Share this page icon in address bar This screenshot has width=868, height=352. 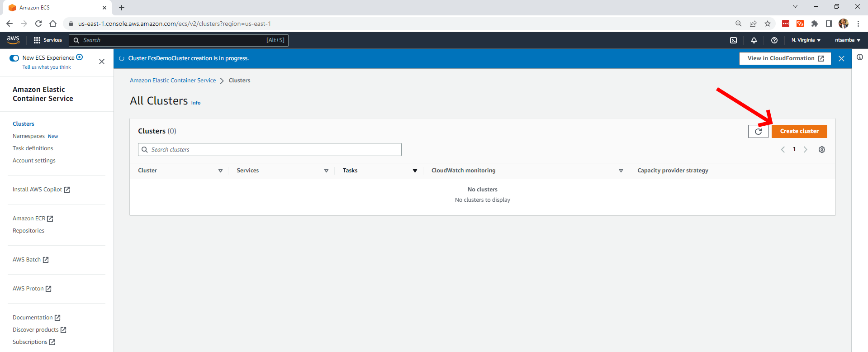[753, 24]
